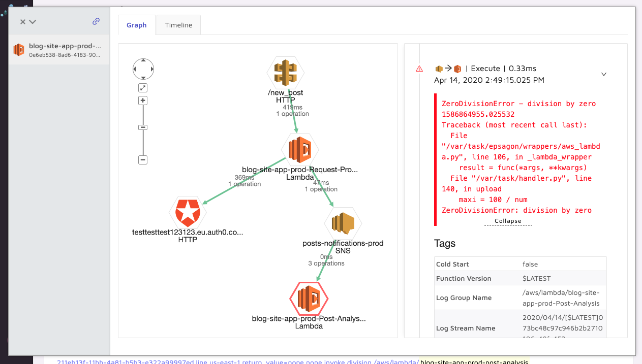Select the /new_post API Gateway node
The width and height of the screenshot is (642, 364).
286,74
